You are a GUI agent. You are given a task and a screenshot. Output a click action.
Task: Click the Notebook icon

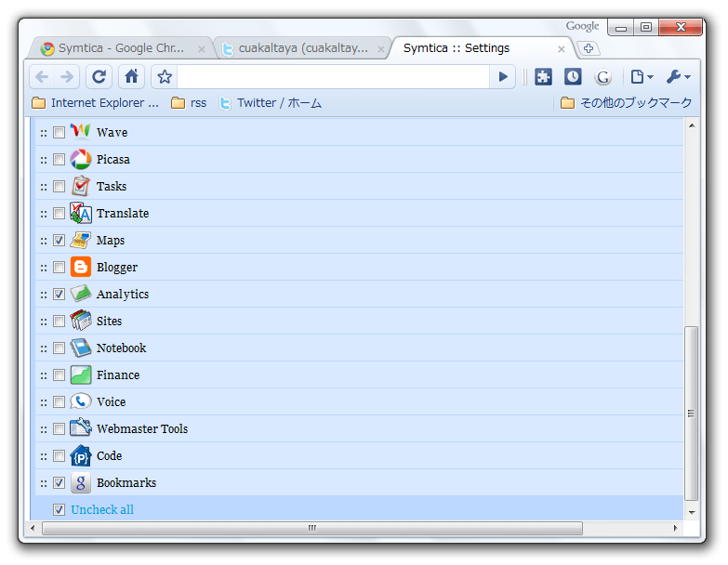point(80,348)
